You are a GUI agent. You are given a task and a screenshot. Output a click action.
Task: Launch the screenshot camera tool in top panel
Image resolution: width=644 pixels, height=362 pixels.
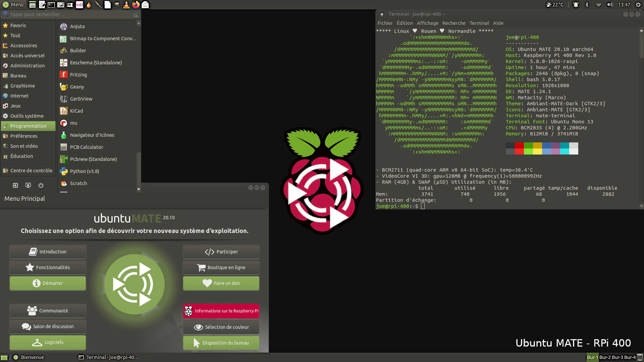point(61,5)
